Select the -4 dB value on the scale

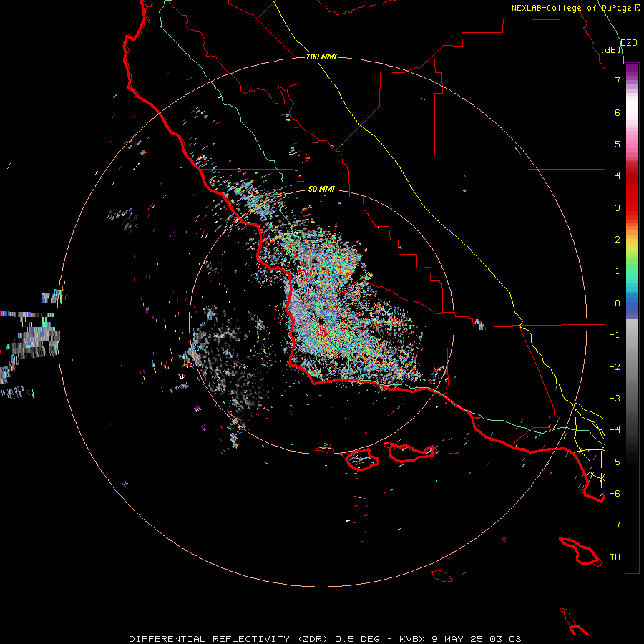click(x=615, y=430)
